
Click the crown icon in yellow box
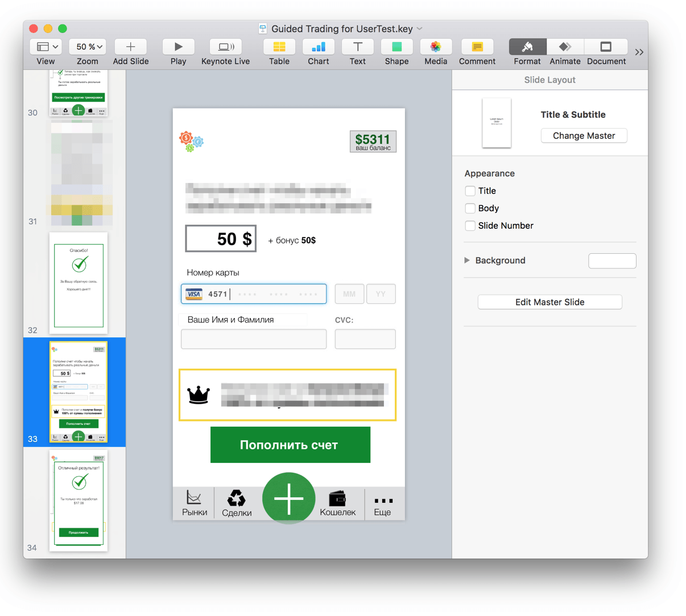(x=199, y=394)
